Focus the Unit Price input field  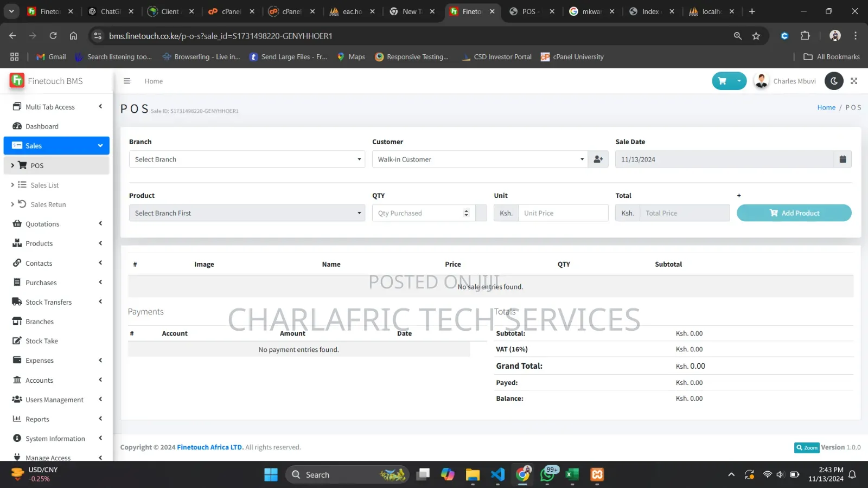(563, 213)
